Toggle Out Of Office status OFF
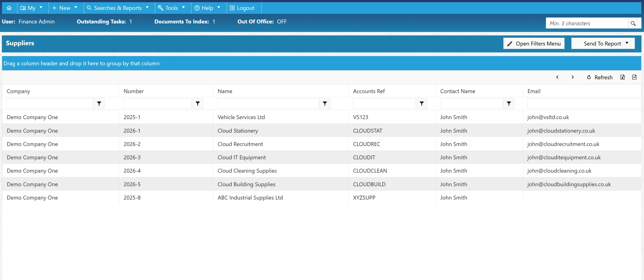Viewport: 644px width, 280px height. (282, 22)
